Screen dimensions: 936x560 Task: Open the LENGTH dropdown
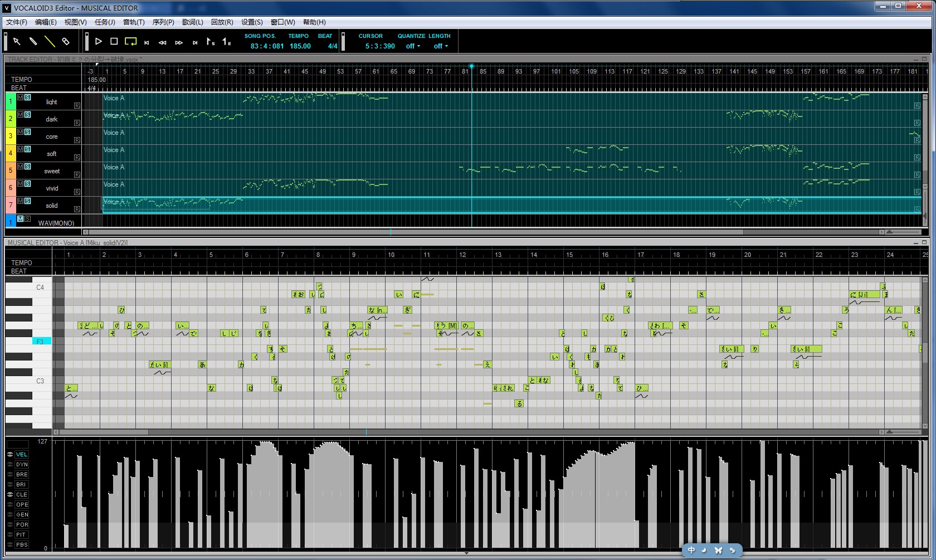pyautogui.click(x=441, y=46)
